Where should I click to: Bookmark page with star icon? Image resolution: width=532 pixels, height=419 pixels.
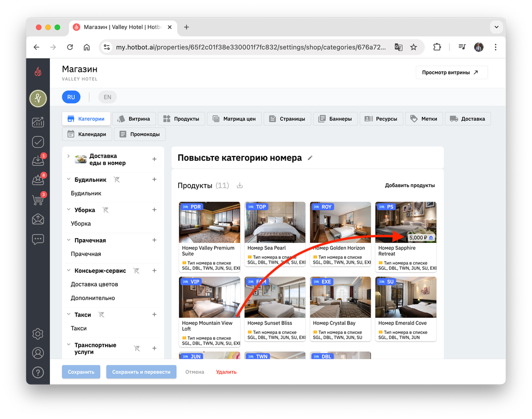[x=414, y=47]
